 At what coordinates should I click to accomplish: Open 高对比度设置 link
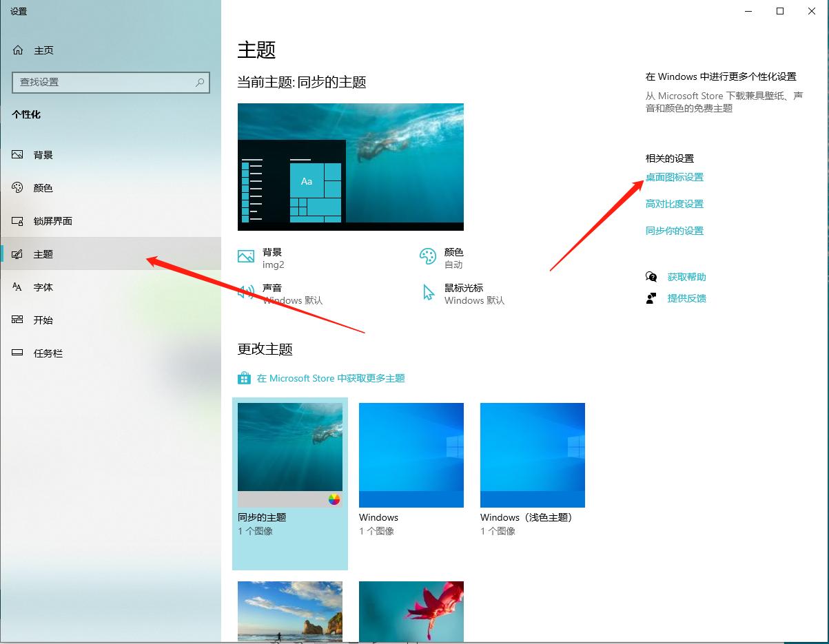(x=674, y=204)
